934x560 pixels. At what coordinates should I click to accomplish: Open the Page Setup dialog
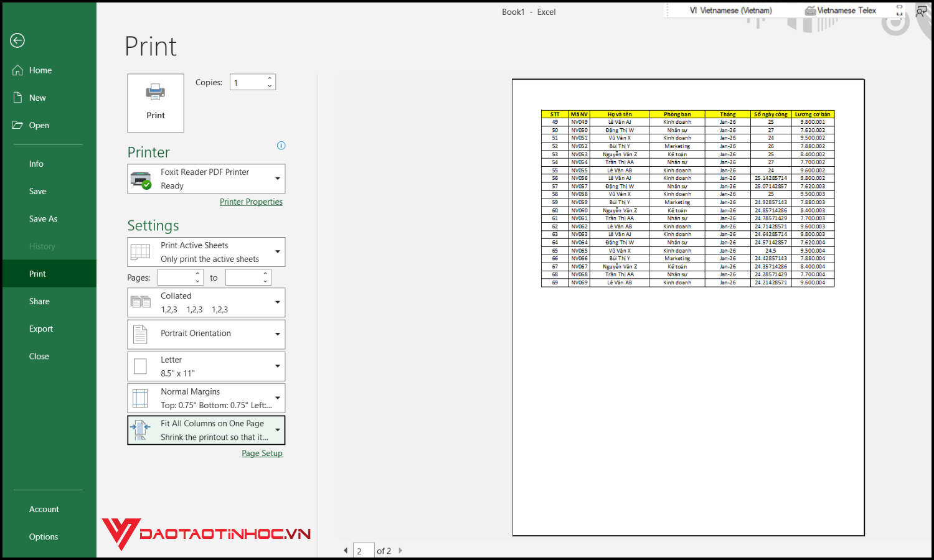coord(262,453)
